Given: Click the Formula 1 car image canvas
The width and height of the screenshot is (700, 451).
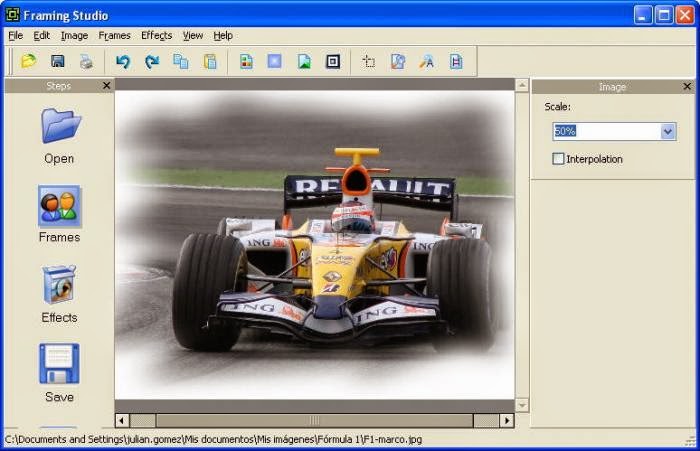Looking at the screenshot, I should (314, 245).
